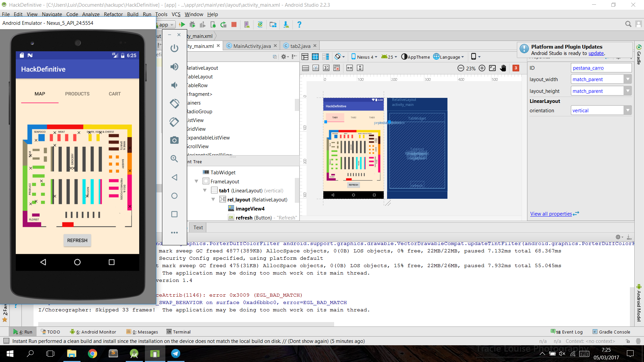Zoom in the layout design view
Image resolution: width=644 pixels, height=362 pixels.
point(482,68)
